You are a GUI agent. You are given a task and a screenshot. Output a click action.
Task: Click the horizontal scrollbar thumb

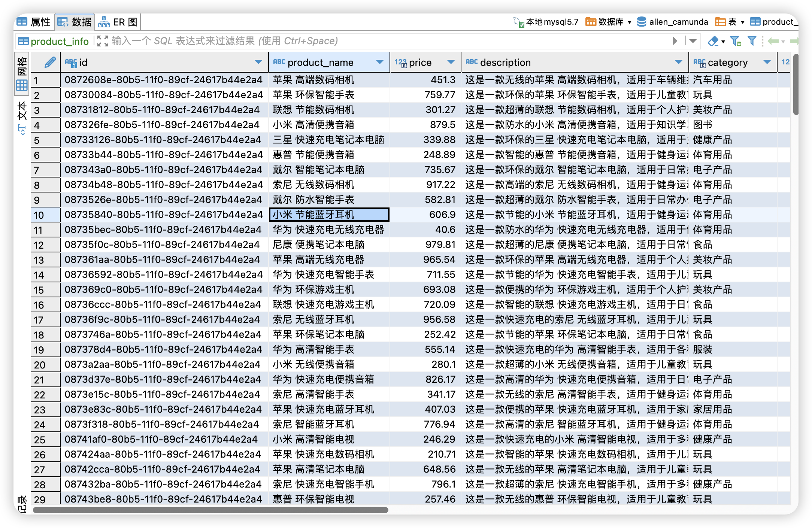(210, 510)
